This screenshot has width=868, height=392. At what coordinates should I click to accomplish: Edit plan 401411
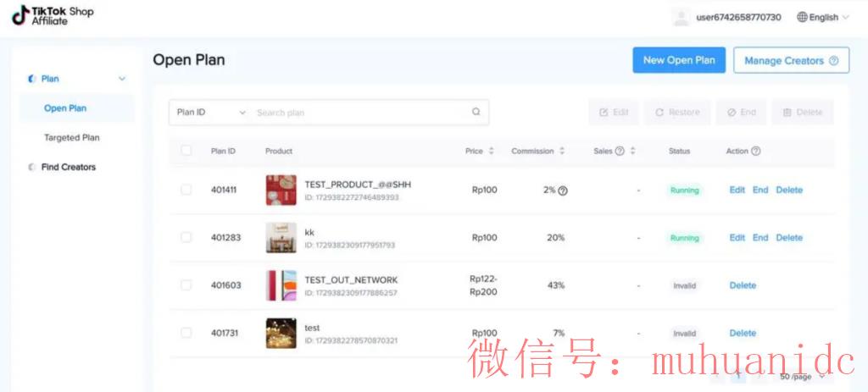737,190
